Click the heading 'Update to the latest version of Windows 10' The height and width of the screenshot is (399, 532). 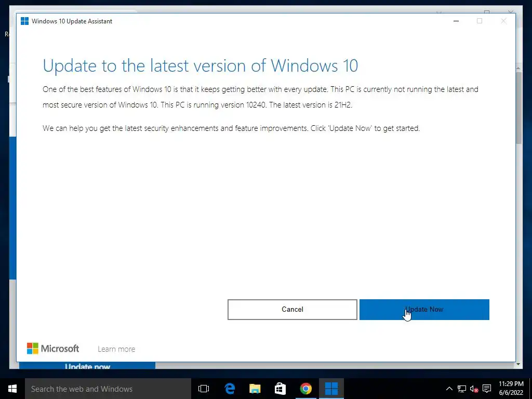(x=201, y=66)
